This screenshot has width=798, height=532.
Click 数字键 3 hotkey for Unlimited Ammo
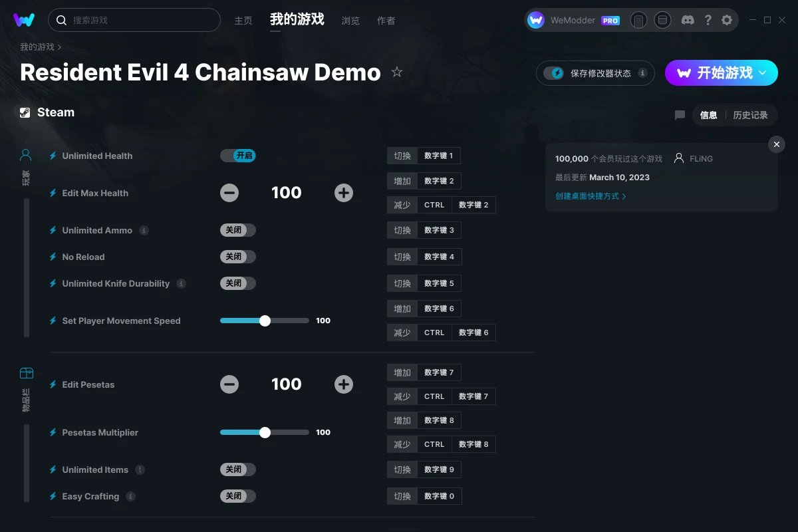tap(439, 230)
